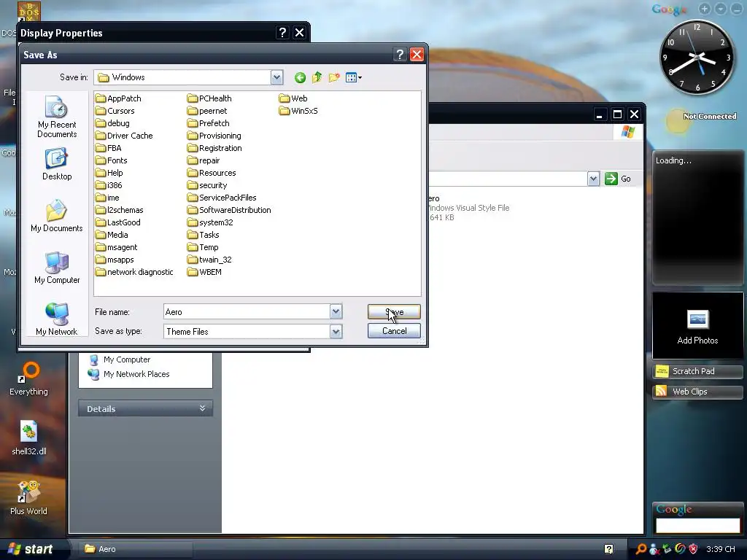Open the Scratch Pad gadget
This screenshot has width=747, height=560.
[x=697, y=371]
